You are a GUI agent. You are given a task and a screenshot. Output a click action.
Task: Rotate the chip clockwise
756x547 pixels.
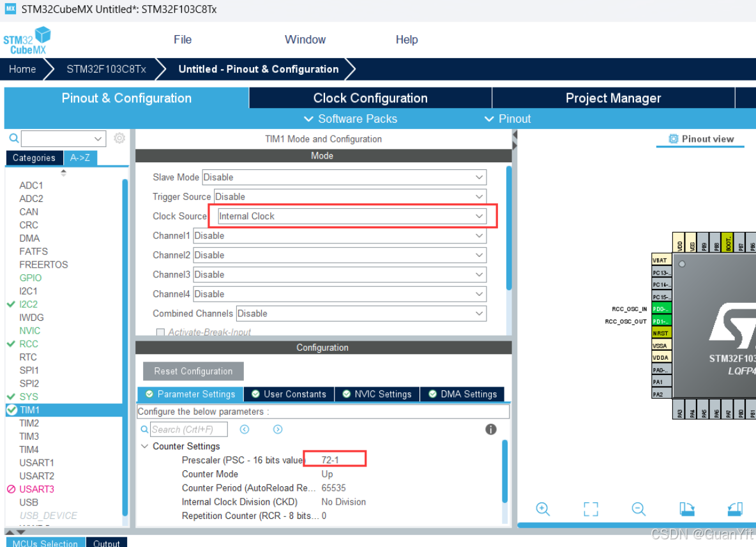[686, 509]
